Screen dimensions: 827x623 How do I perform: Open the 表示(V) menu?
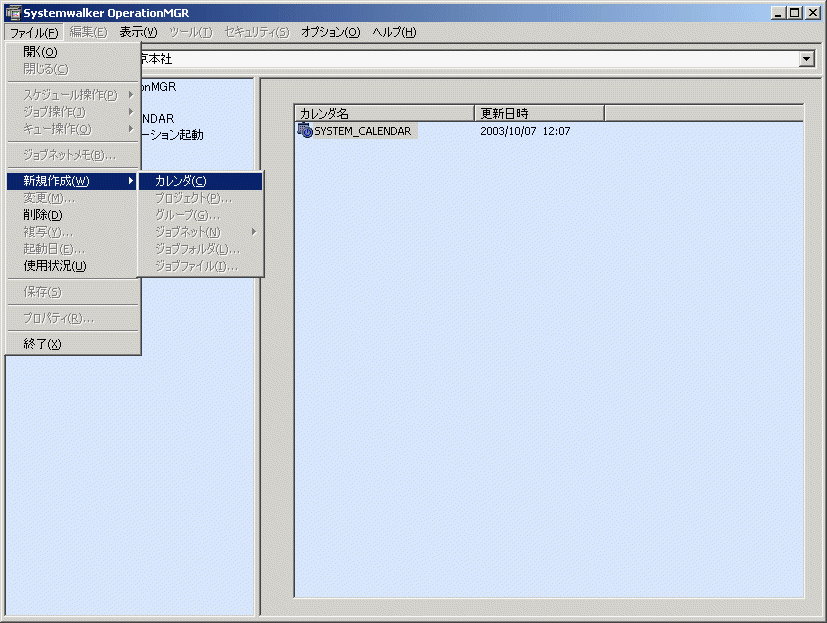coord(138,32)
